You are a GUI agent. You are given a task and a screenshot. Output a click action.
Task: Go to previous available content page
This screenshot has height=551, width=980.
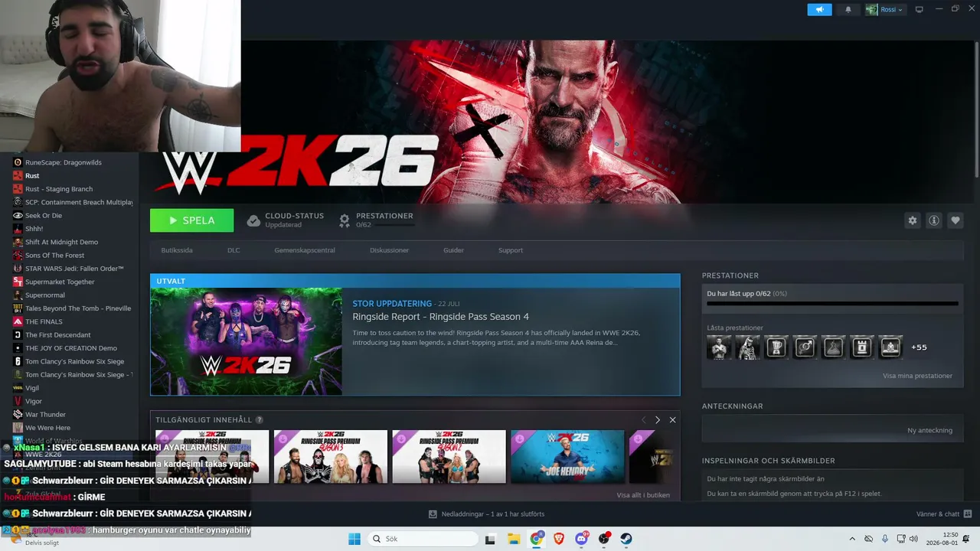[x=643, y=420]
